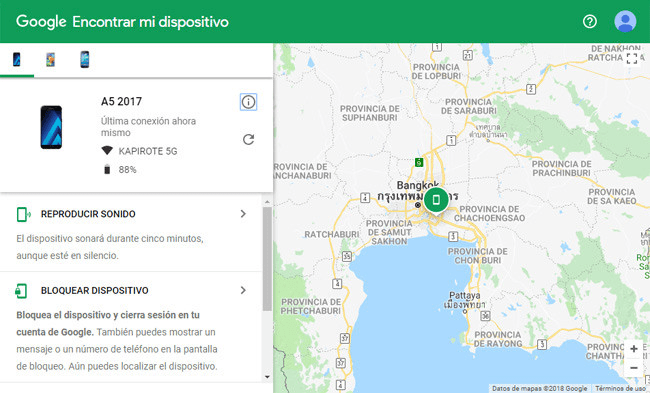Click the PROVINCIA DE CHON BURI map label
The image size is (650, 393).
478,256
